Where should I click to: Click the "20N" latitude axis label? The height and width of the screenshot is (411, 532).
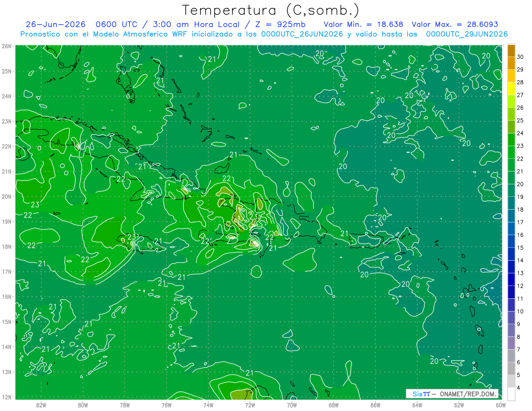coord(6,196)
